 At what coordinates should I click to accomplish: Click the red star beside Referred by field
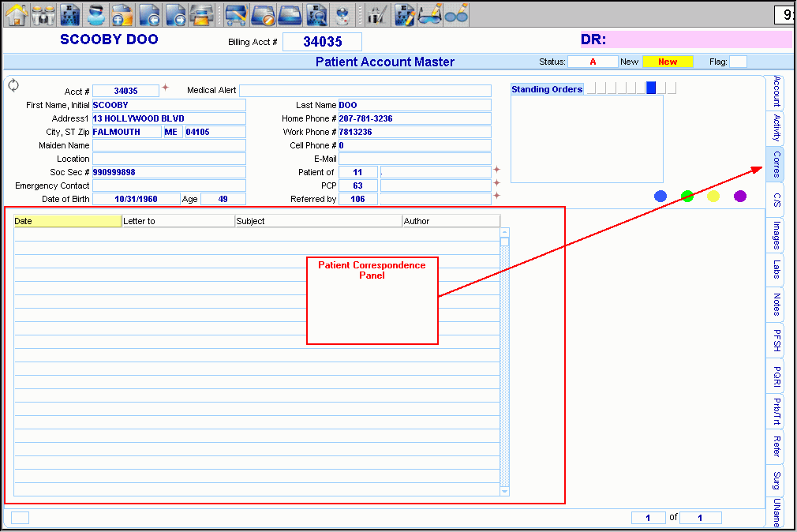click(497, 195)
